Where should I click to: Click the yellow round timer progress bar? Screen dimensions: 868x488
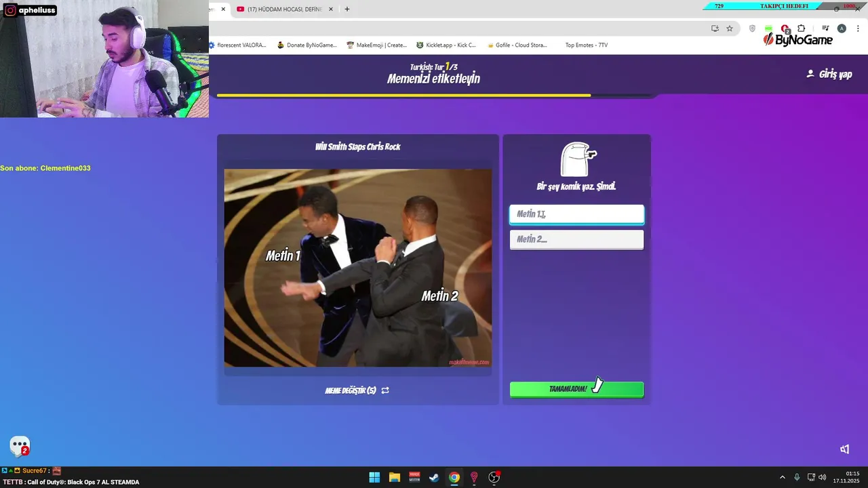click(403, 96)
